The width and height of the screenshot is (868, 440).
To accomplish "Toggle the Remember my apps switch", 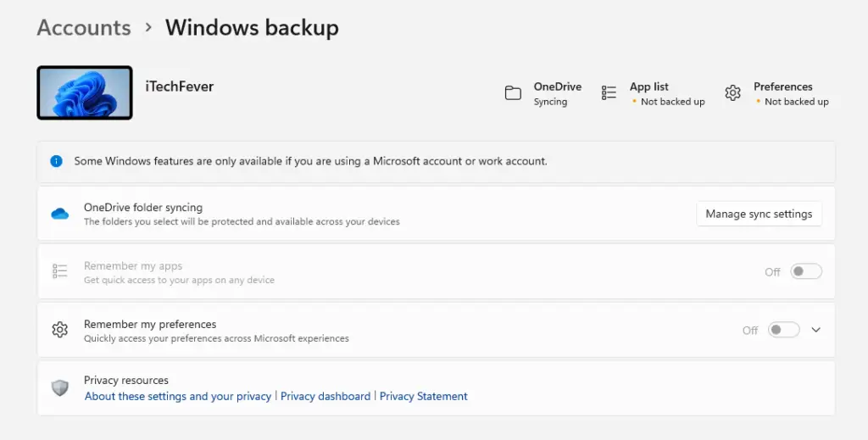I will [x=806, y=271].
